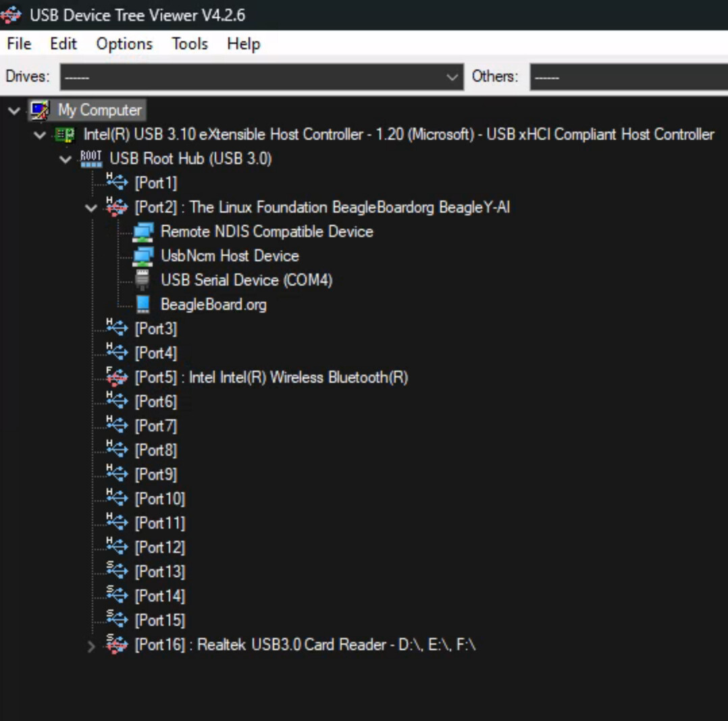This screenshot has width=728, height=721.
Task: Select USB Root Hub (USB 3.0)
Action: coord(190,159)
